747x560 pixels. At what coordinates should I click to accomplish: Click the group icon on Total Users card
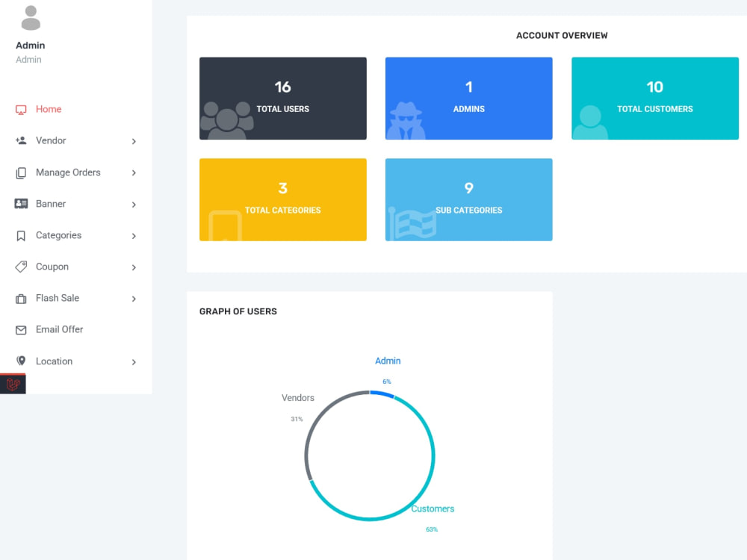click(x=227, y=120)
